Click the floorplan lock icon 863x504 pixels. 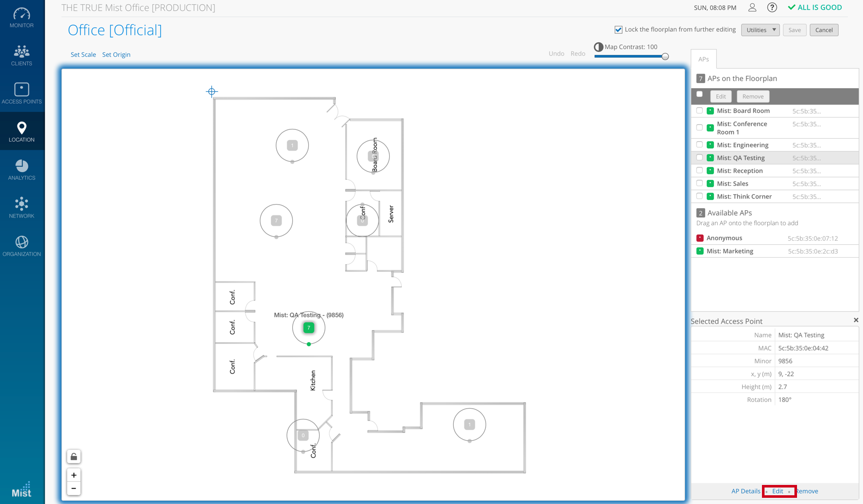(74, 457)
